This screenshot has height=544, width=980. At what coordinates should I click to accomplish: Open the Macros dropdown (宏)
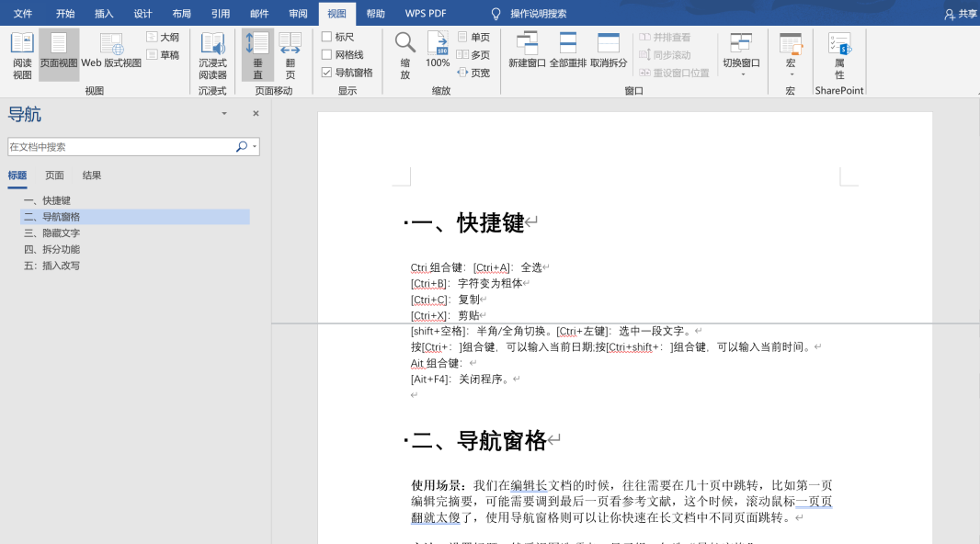coord(790,55)
